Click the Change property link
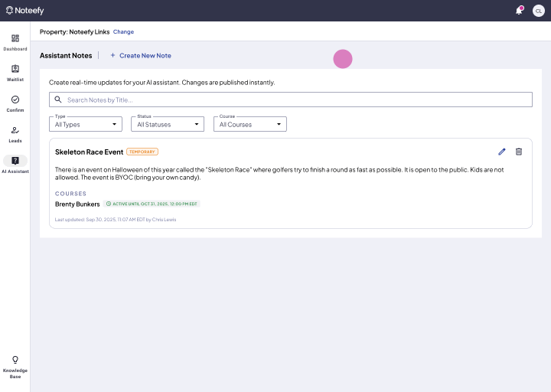The width and height of the screenshot is (551, 392). [123, 32]
